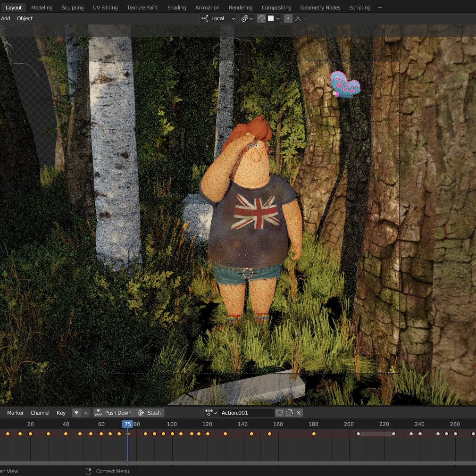The image size is (476, 476).
Task: Add a new workspace with plus icon
Action: pyautogui.click(x=380, y=7)
